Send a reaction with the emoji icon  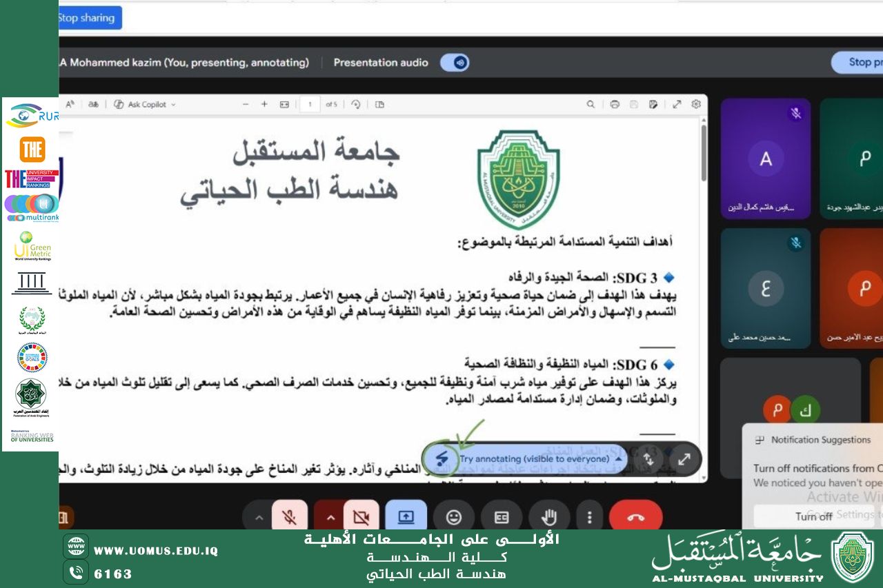(453, 516)
